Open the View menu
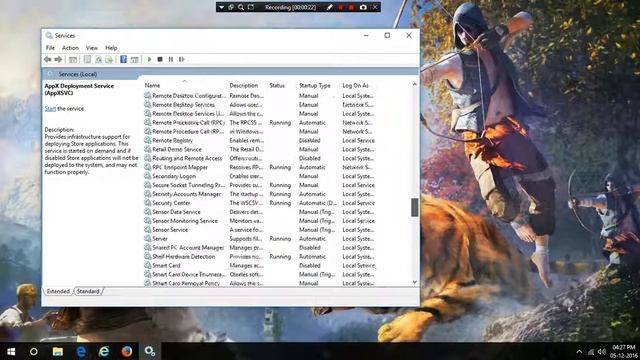The height and width of the screenshot is (360, 640). pos(92,48)
